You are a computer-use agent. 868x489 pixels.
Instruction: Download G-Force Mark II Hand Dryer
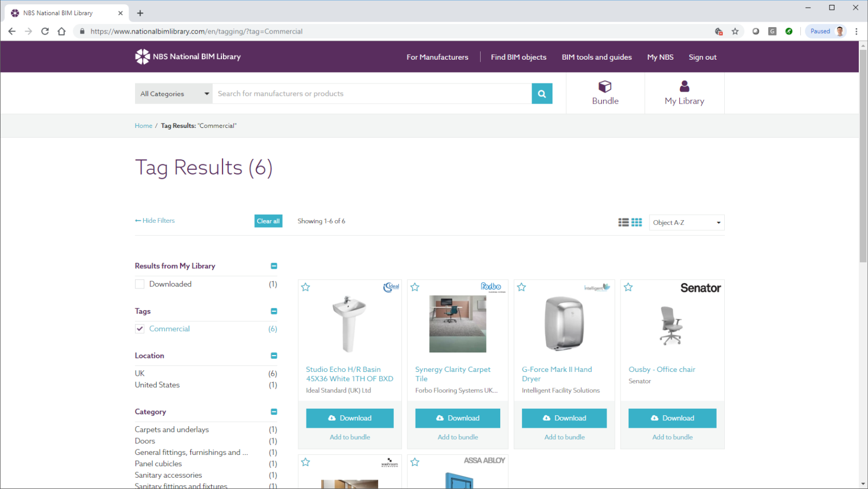tap(564, 418)
